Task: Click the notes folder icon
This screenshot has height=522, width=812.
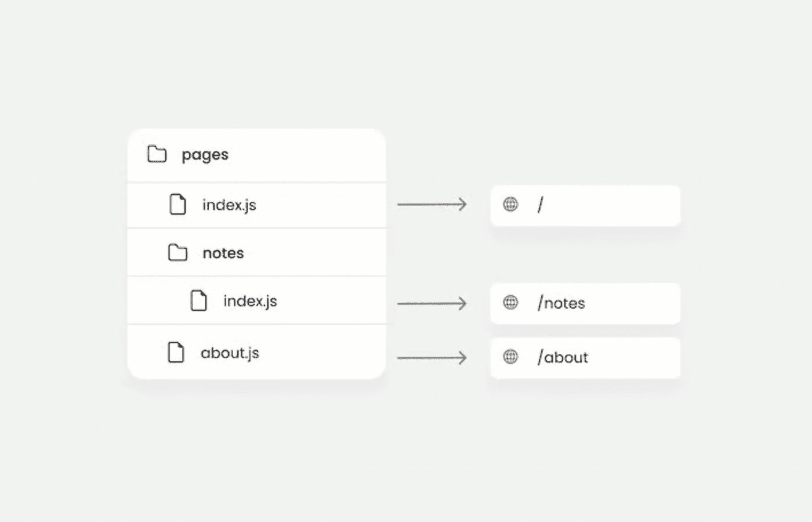Action: point(177,253)
